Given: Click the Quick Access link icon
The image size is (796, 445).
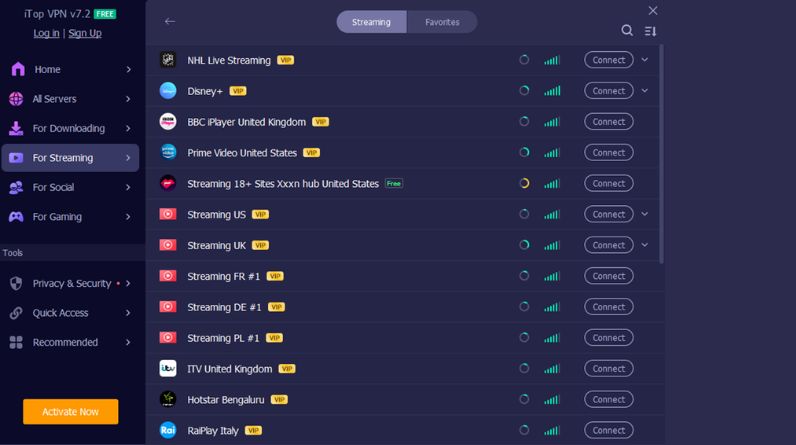Looking at the screenshot, I should tap(16, 313).
